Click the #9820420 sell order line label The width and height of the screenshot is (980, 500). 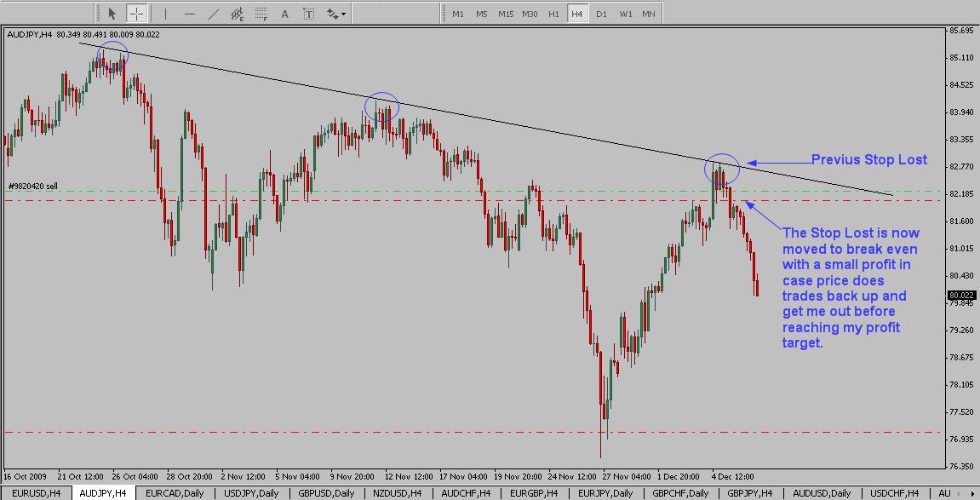pos(33,187)
